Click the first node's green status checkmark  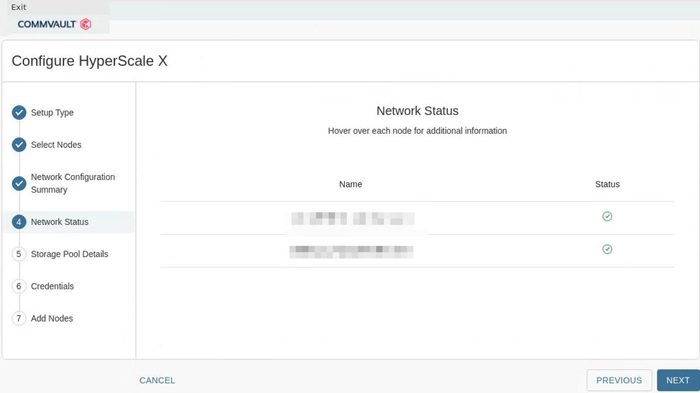[607, 217]
